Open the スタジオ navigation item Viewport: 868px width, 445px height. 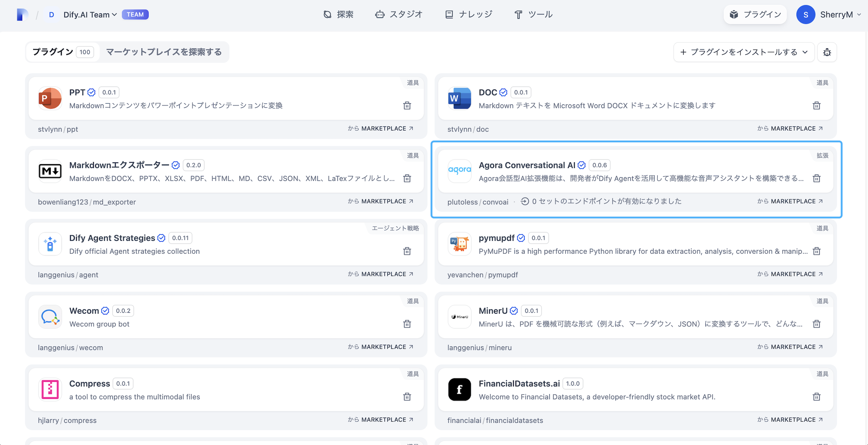[x=399, y=15]
